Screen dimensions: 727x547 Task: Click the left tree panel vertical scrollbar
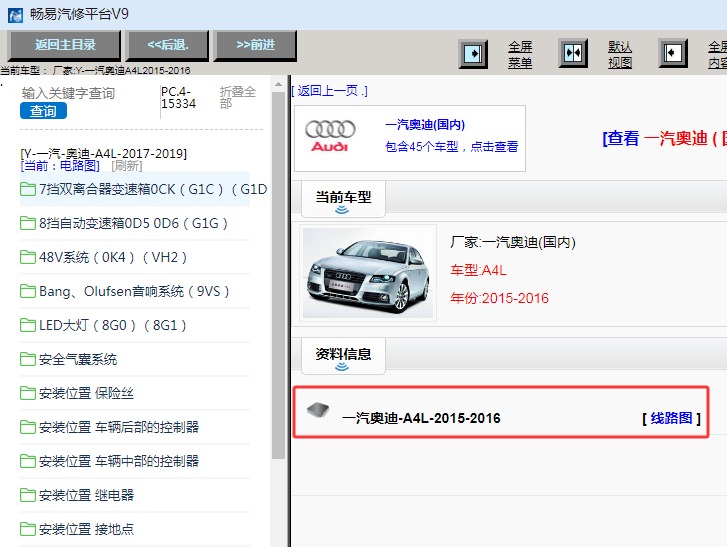[279, 275]
